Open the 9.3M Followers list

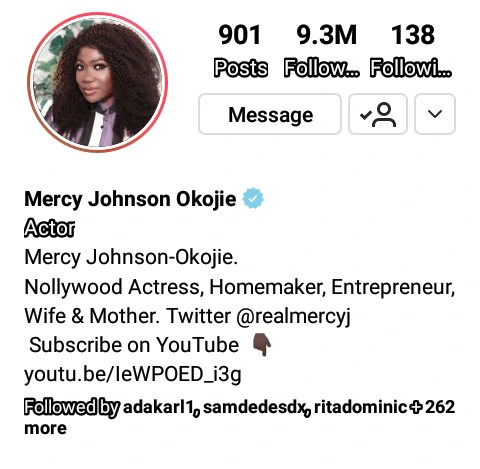coord(322,50)
